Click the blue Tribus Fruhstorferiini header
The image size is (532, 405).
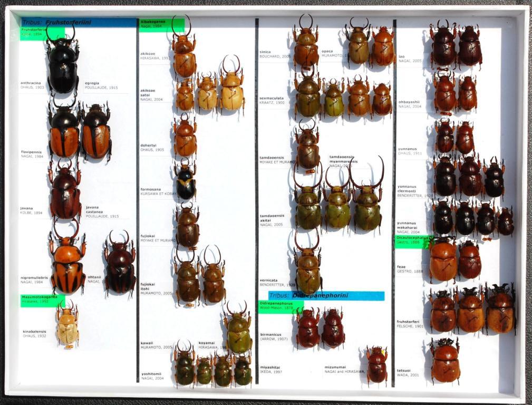79,23
